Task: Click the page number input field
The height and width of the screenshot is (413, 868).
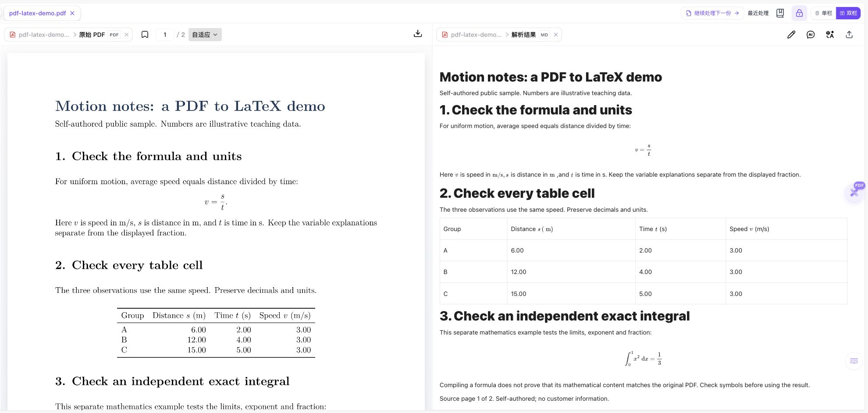Action: pos(165,35)
